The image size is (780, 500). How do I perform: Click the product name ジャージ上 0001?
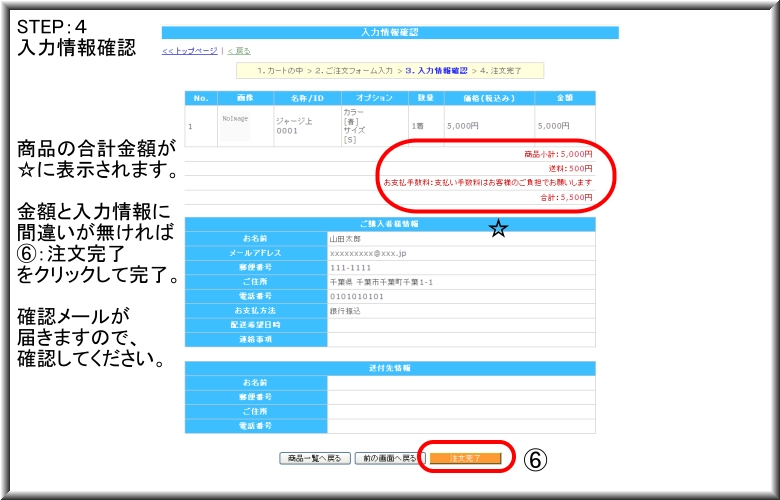point(301,126)
